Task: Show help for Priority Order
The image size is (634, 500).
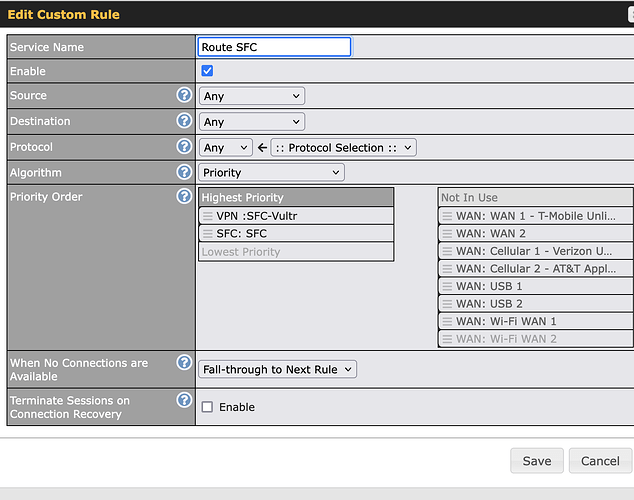Action: (x=184, y=197)
